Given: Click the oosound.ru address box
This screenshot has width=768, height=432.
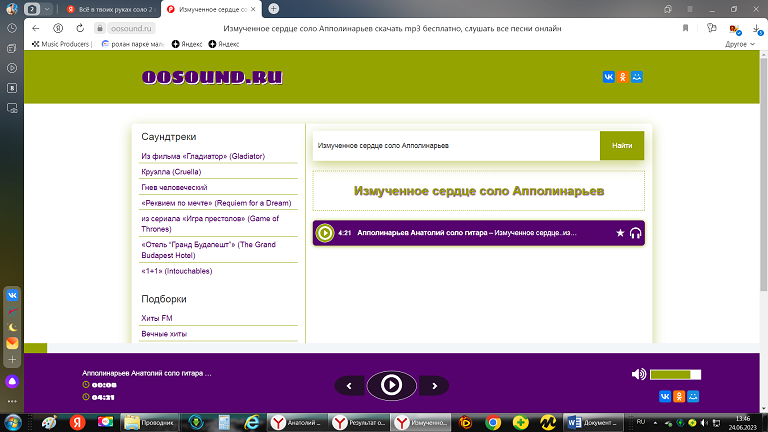Looking at the screenshot, I should tap(131, 28).
